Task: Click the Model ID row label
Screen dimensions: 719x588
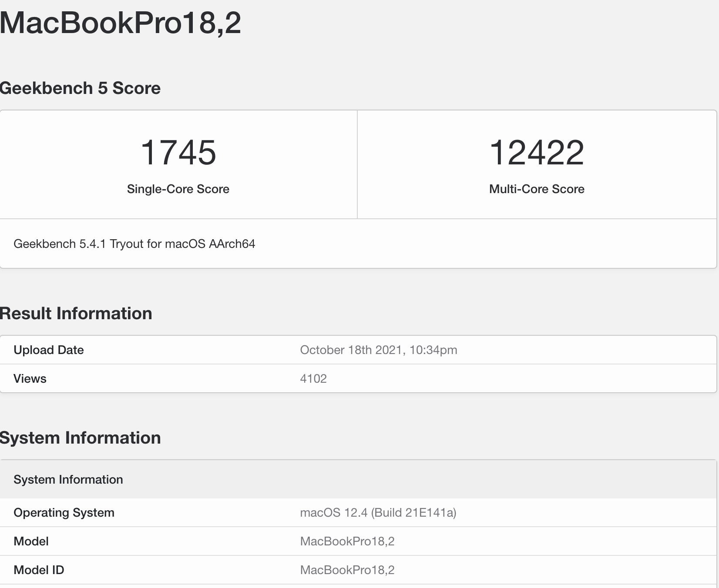Action: [39, 570]
